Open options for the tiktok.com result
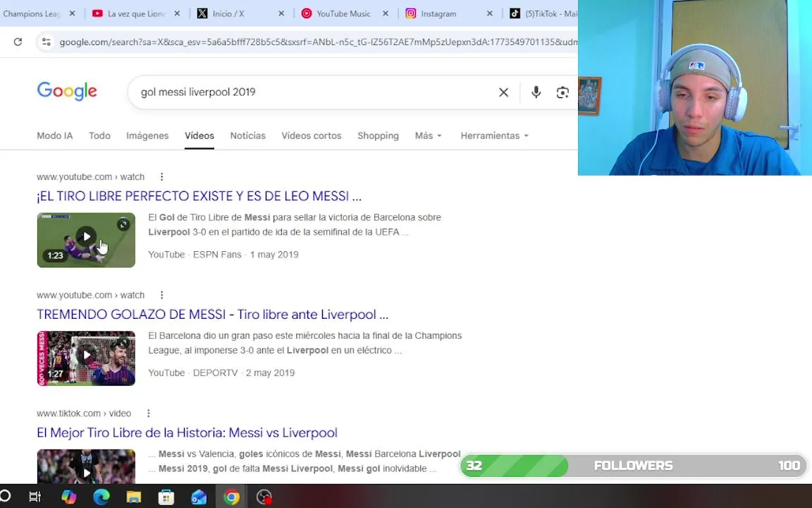Screen dimensions: 812x508 tap(148, 413)
